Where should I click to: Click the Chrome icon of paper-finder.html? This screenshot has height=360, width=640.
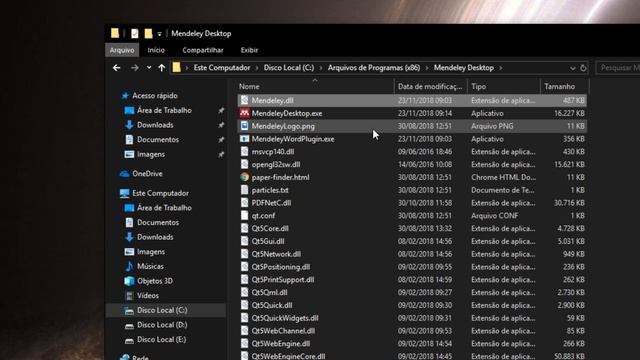(244, 177)
